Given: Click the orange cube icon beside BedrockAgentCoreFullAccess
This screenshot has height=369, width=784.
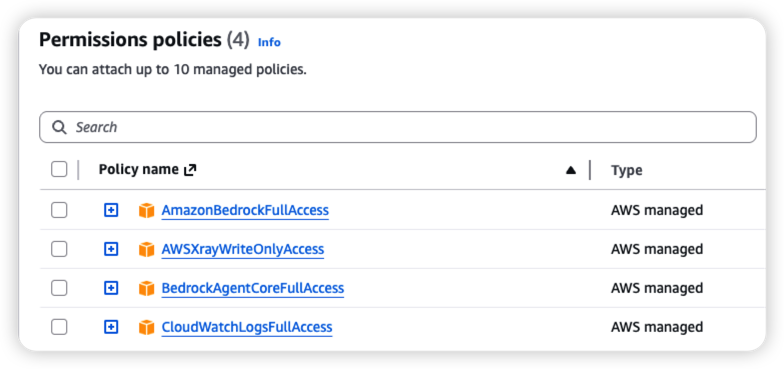Looking at the screenshot, I should coord(146,288).
